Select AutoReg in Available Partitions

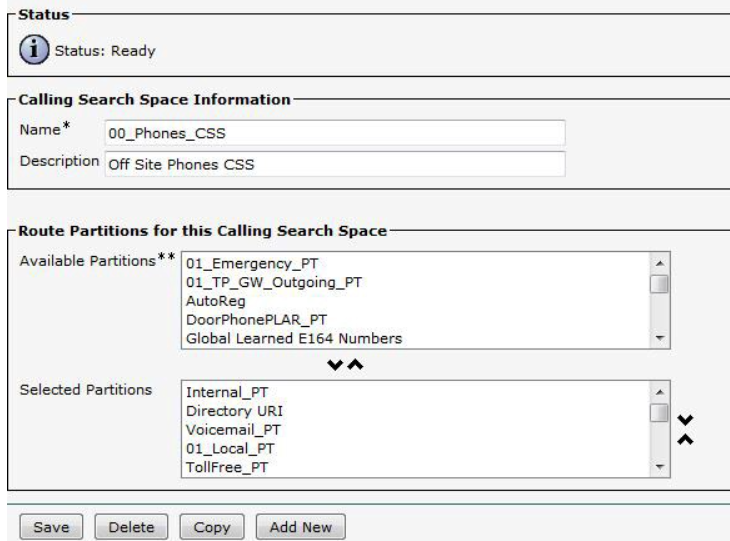(x=417, y=301)
